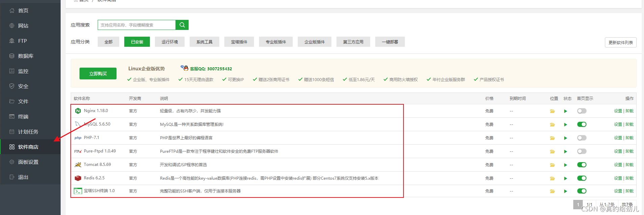The image size is (644, 215).
Task: Open the Redis 6.2.5 folder location icon
Action: coord(552,178)
